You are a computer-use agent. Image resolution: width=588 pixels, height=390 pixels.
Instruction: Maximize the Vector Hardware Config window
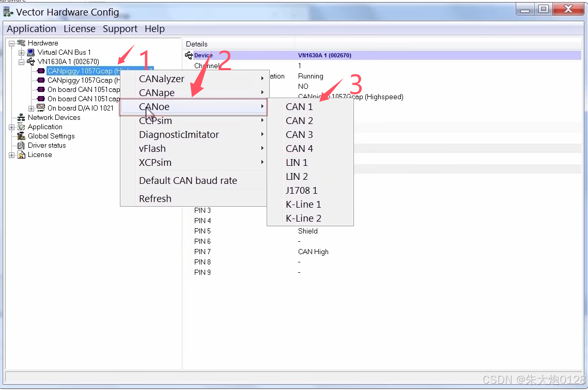544,9
